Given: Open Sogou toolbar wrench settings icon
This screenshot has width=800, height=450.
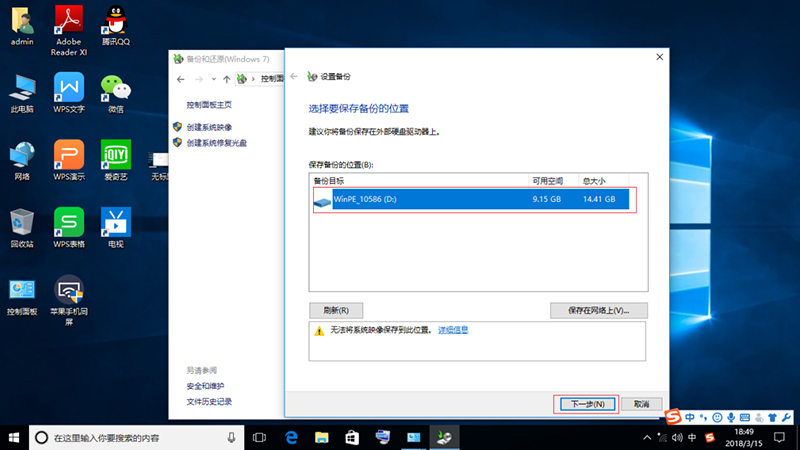Looking at the screenshot, I should (786, 417).
